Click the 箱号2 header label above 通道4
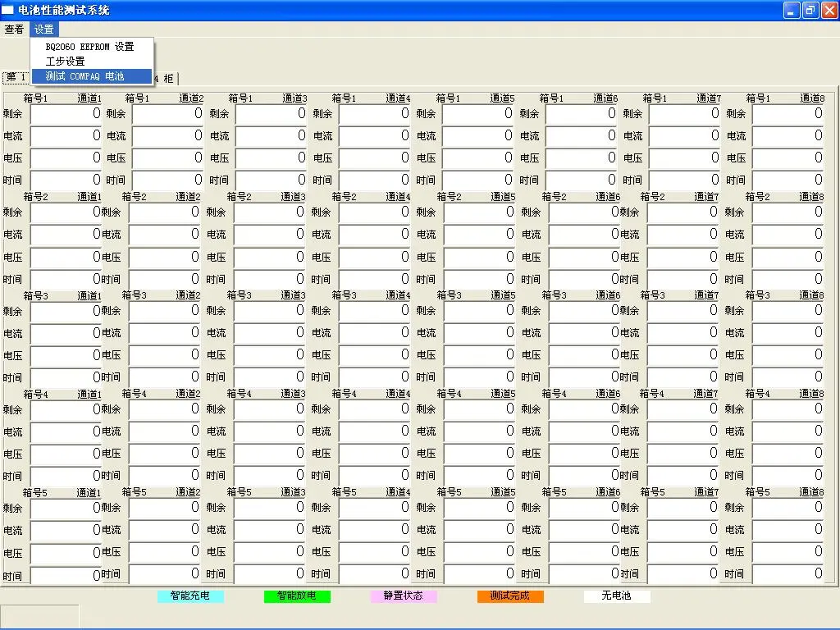This screenshot has height=630, width=840. [x=344, y=197]
